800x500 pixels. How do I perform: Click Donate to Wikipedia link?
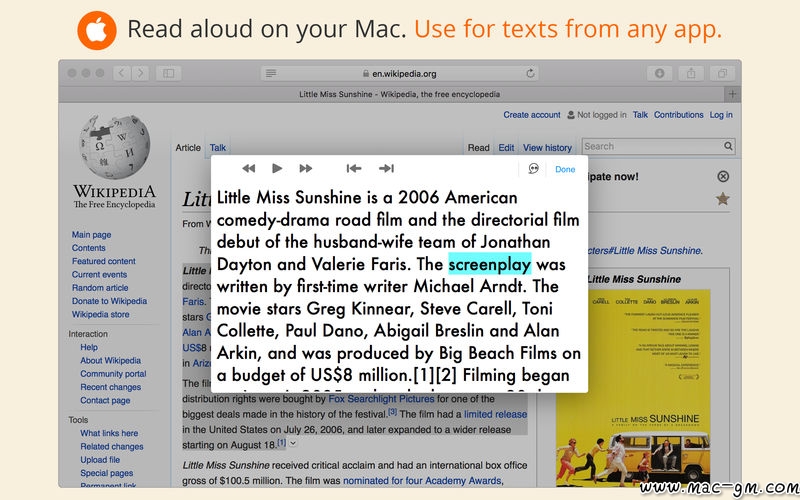(x=109, y=301)
